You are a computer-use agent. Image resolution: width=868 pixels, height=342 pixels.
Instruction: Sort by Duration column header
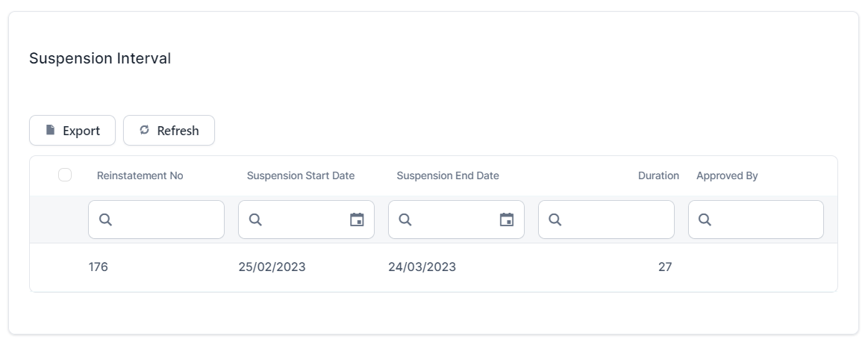tap(658, 175)
